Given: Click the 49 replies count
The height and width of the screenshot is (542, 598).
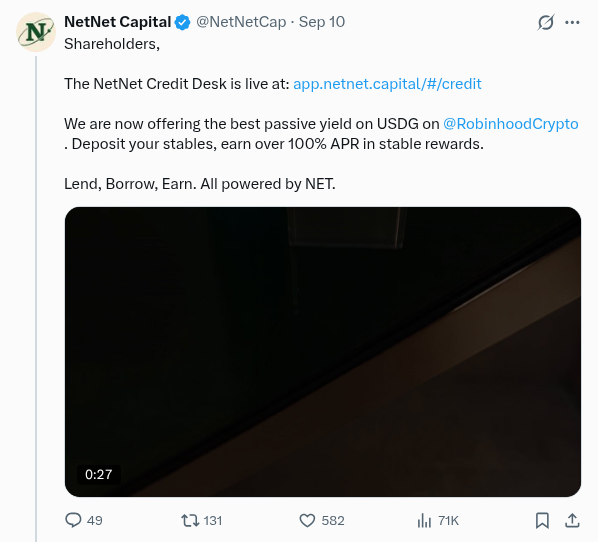Looking at the screenshot, I should 95,521.
